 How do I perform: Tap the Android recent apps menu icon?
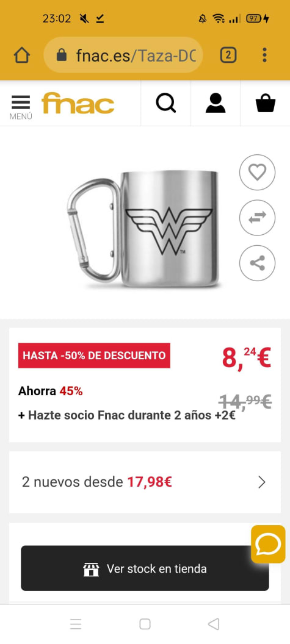point(76,624)
